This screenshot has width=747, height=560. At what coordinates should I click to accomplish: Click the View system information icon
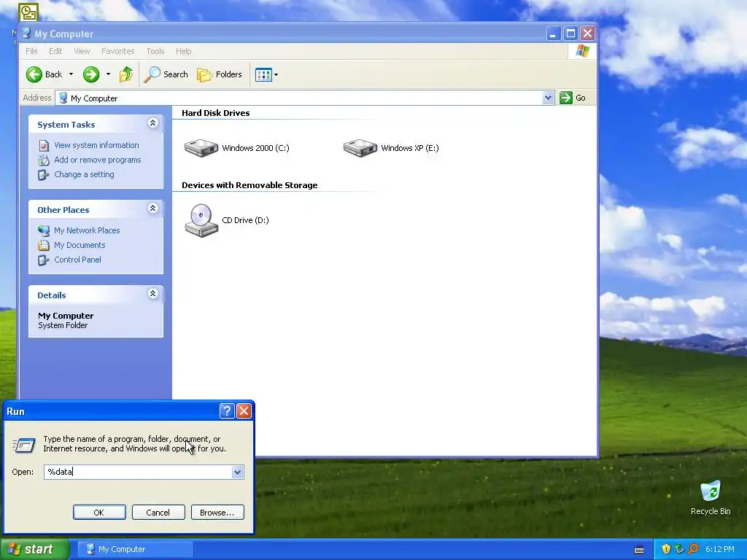click(x=43, y=145)
